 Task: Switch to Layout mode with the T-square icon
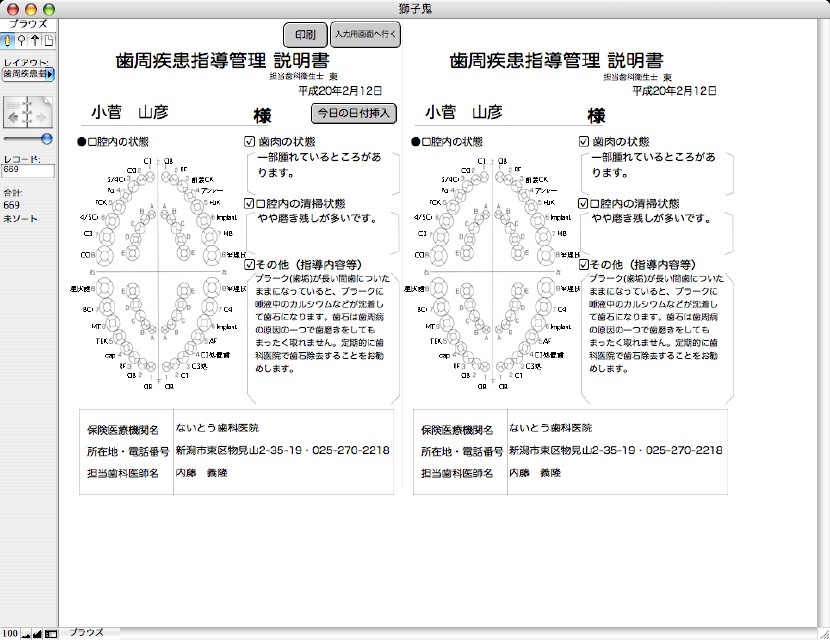(x=35, y=40)
